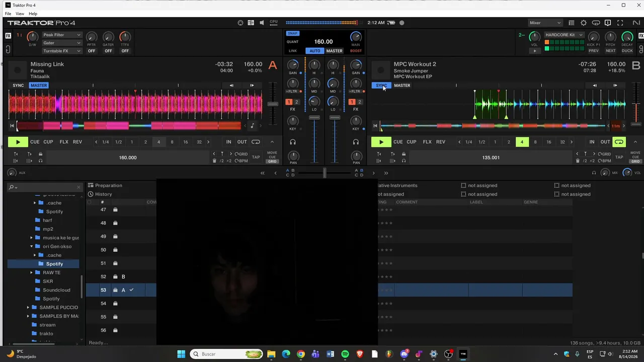Open the Peak Filter effect dropdown
Viewport: 644px width, 362px height.
(62, 35)
